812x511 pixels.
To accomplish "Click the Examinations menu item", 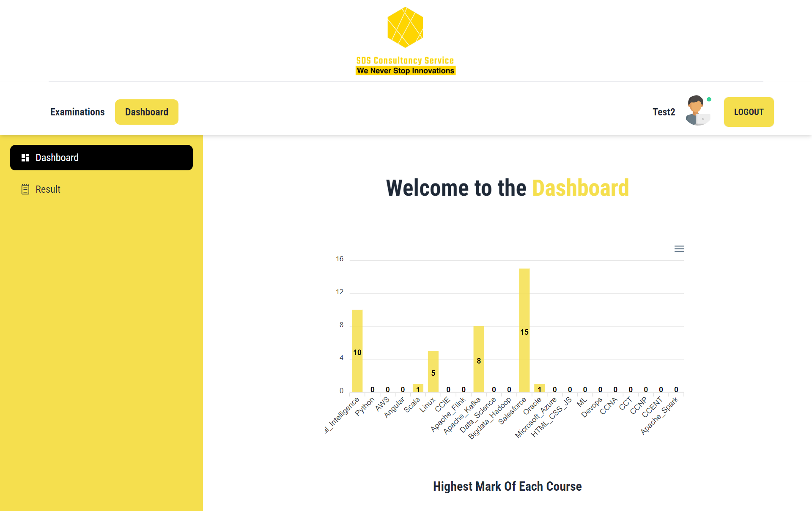I will 77,112.
